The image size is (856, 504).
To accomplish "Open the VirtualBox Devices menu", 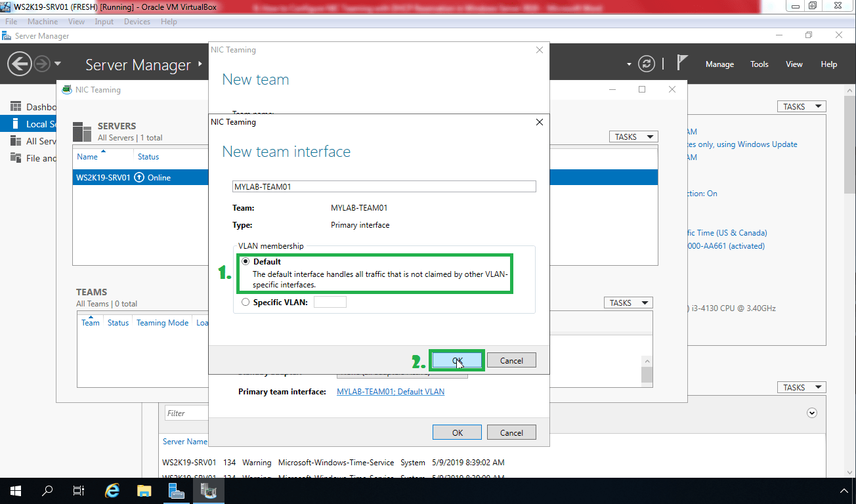I will (x=137, y=22).
